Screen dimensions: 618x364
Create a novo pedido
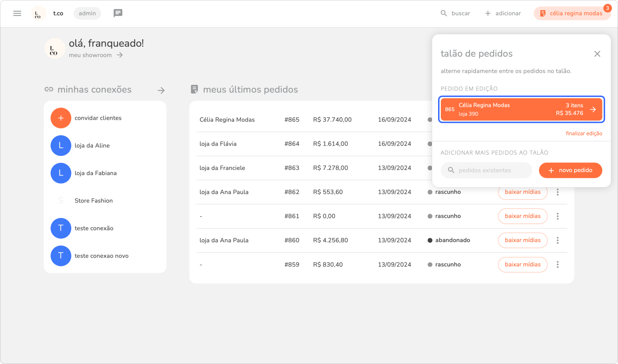click(570, 170)
